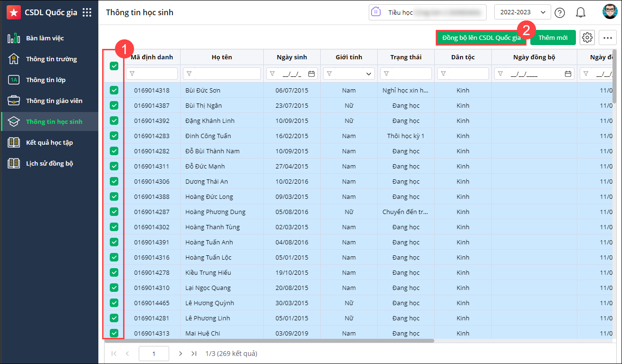Uncheck the row for Bùi Đức Sơn

114,90
